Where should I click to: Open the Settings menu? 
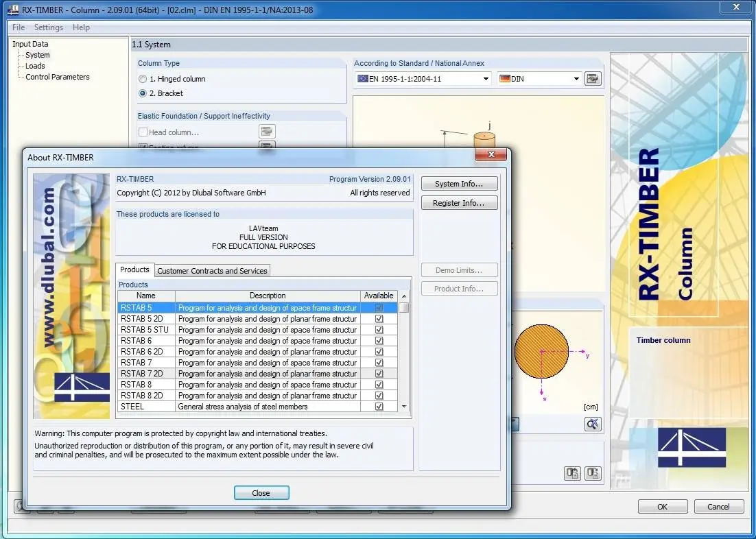pos(48,27)
